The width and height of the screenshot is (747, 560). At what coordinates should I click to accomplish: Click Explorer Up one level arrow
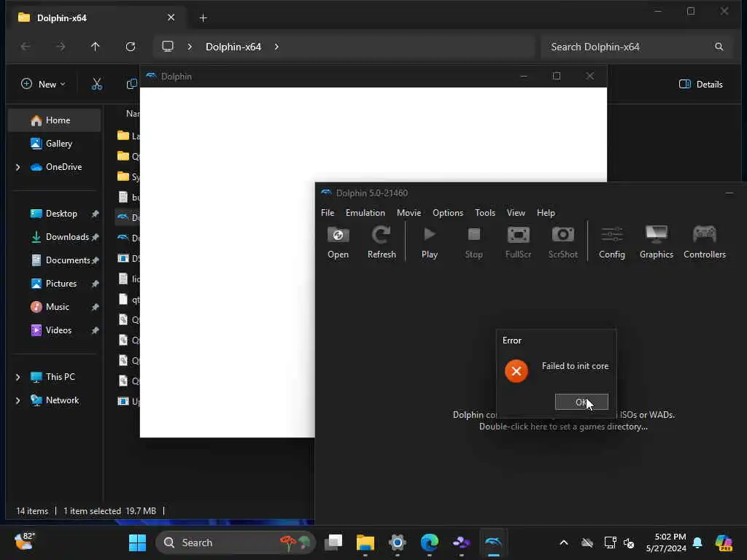click(96, 47)
